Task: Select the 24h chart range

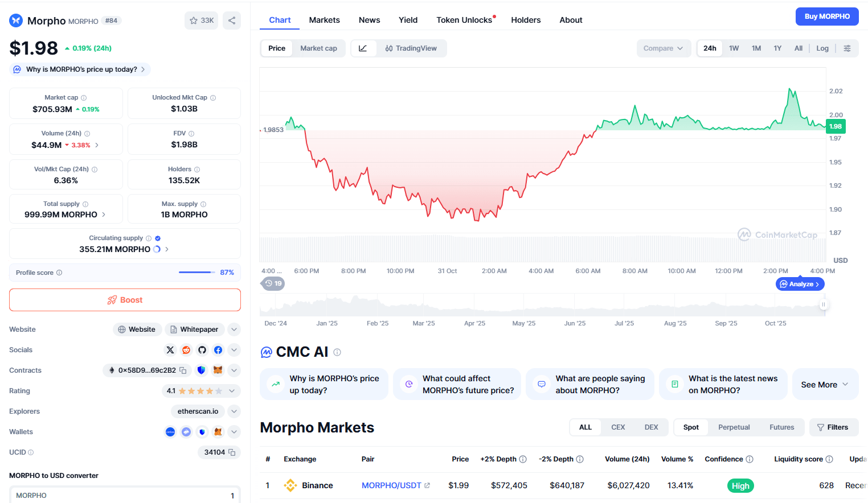Action: point(710,48)
